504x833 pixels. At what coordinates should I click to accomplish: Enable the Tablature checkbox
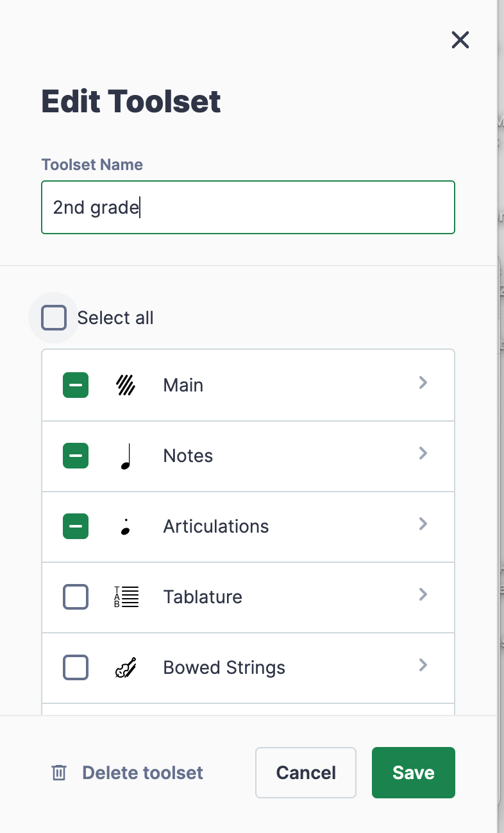(76, 597)
